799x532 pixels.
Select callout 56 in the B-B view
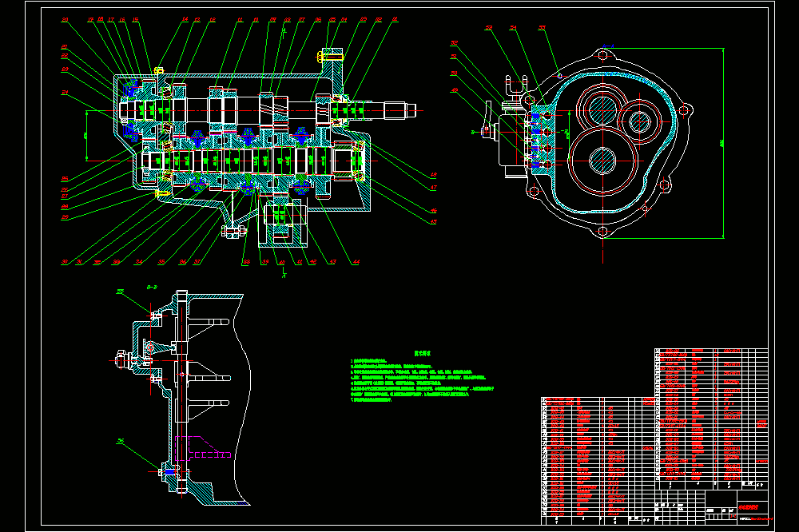tap(121, 441)
